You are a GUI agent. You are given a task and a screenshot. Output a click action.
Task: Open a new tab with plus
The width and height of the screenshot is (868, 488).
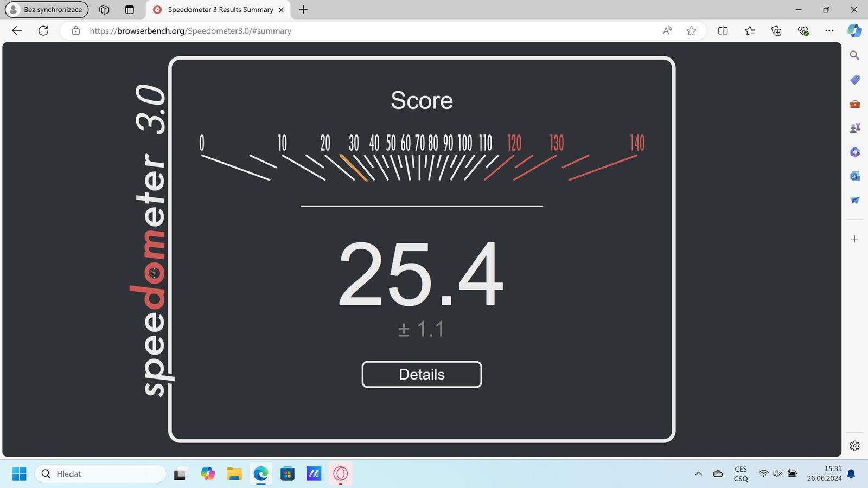pos(303,9)
